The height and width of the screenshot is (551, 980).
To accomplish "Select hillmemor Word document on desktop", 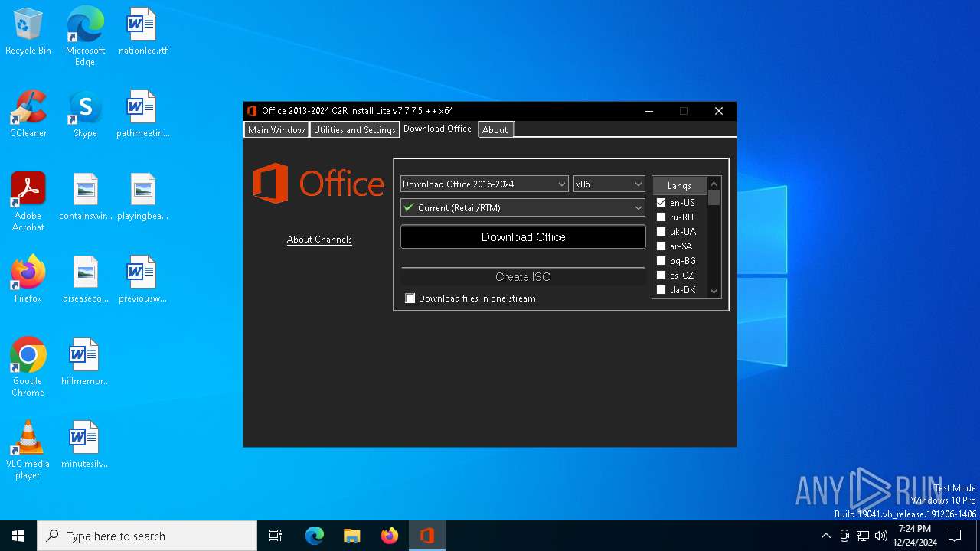I will click(x=85, y=363).
